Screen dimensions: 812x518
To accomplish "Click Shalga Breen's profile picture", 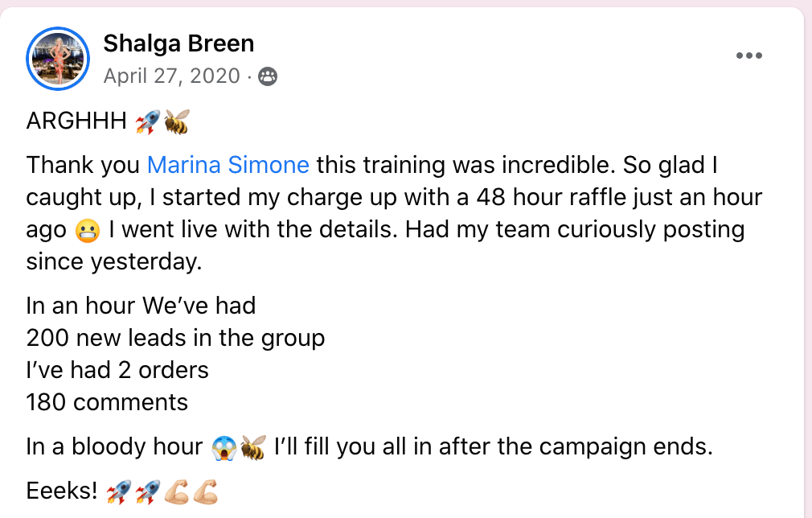I will (x=57, y=58).
